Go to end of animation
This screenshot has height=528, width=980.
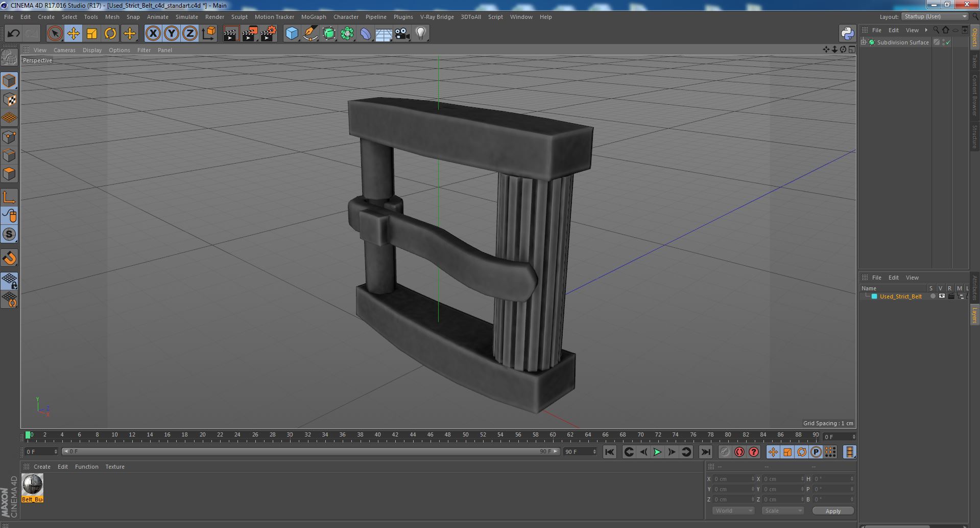(x=706, y=452)
